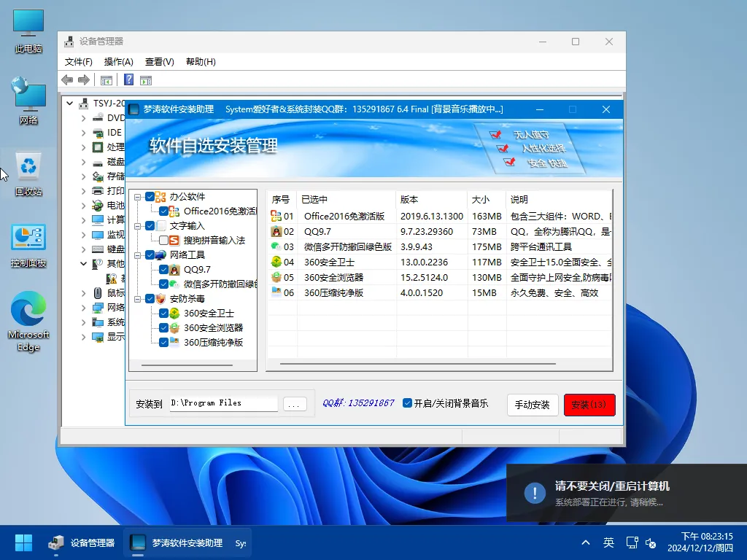Enable the 搜狗拼音输入法 checkbox

click(x=163, y=240)
